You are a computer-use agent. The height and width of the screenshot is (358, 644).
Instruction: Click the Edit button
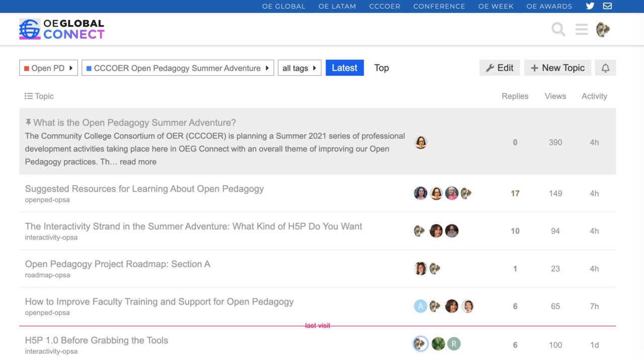pyautogui.click(x=500, y=68)
